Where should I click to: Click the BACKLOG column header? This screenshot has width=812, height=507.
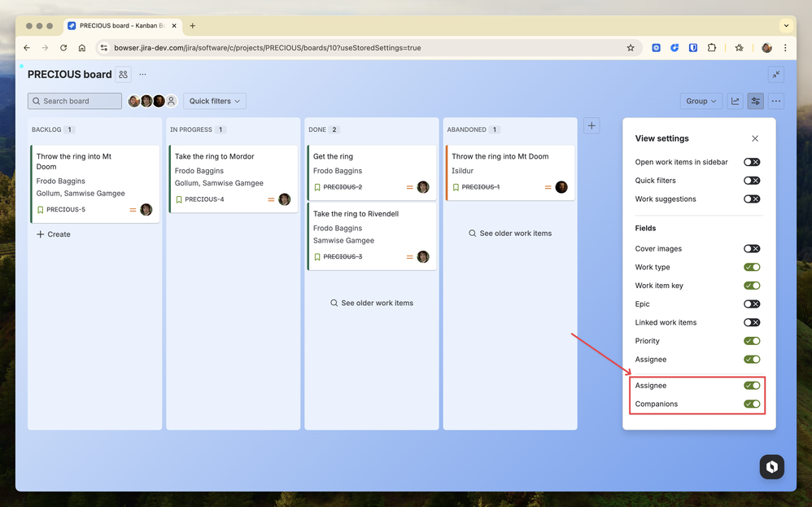click(x=46, y=129)
